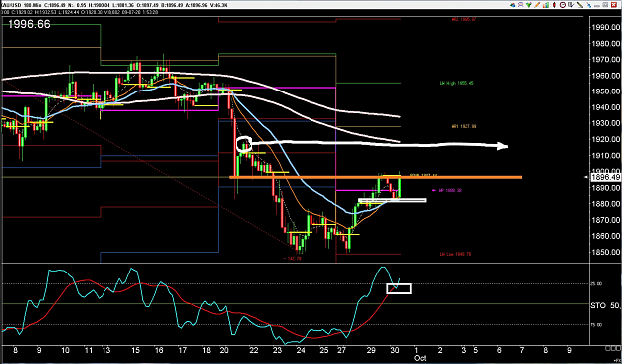Click the Oct month label on time axis
This screenshot has height=364, width=622.
(420, 358)
